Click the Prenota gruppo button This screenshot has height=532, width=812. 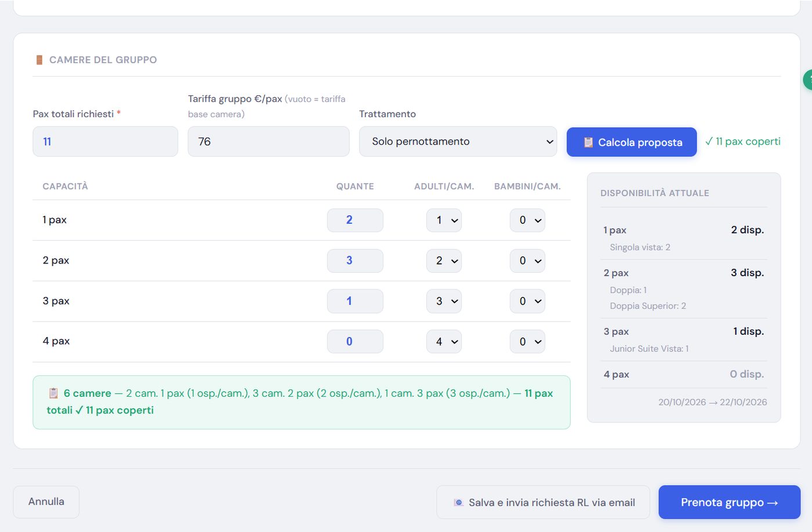729,502
